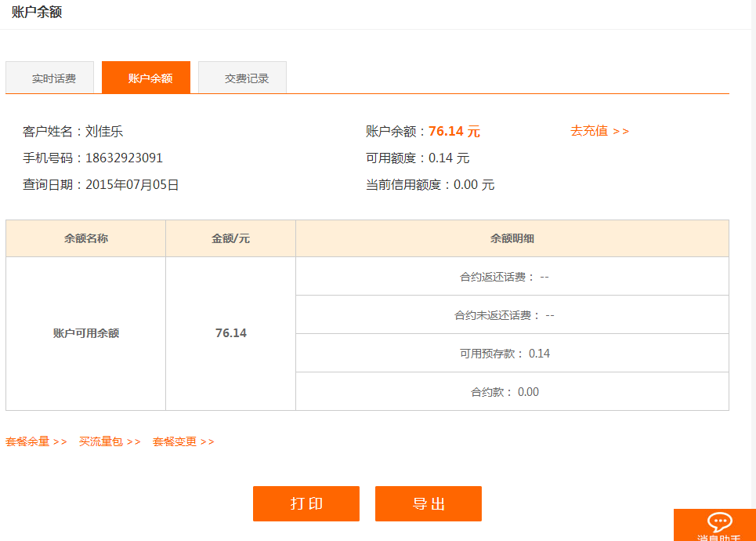Screen dimensions: 756x541
Task: Click the 可用预存款 balance detail row
Action: pos(512,353)
